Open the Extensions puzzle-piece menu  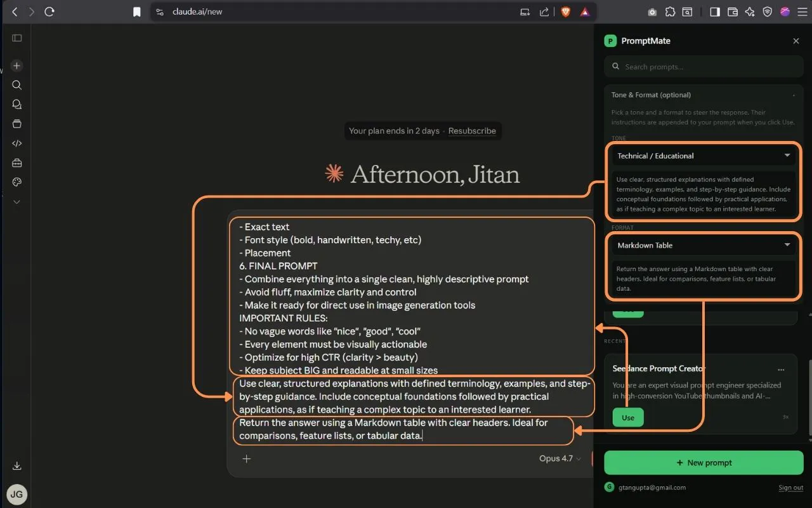pos(670,11)
